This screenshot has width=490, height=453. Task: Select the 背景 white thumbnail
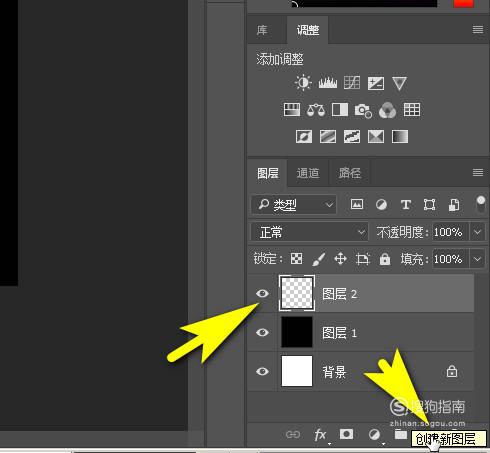point(297,371)
